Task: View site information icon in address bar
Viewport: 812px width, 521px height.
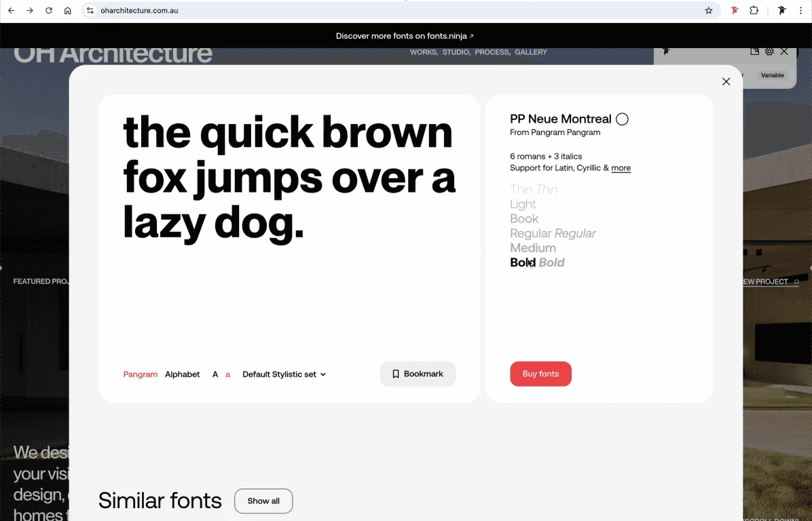Action: point(90,10)
